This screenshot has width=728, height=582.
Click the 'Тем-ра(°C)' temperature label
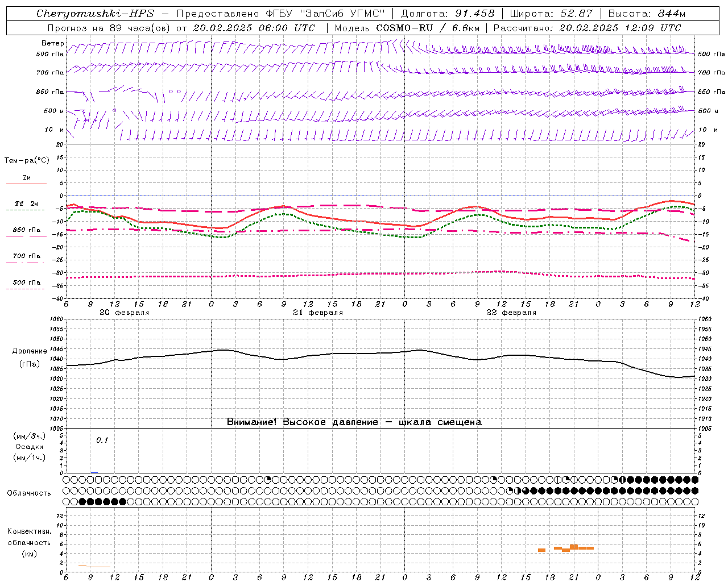[27, 160]
